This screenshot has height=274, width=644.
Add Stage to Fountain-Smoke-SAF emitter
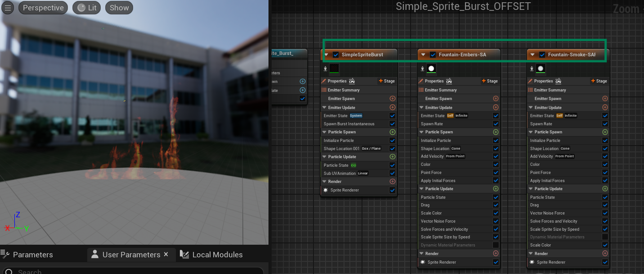[x=599, y=81]
